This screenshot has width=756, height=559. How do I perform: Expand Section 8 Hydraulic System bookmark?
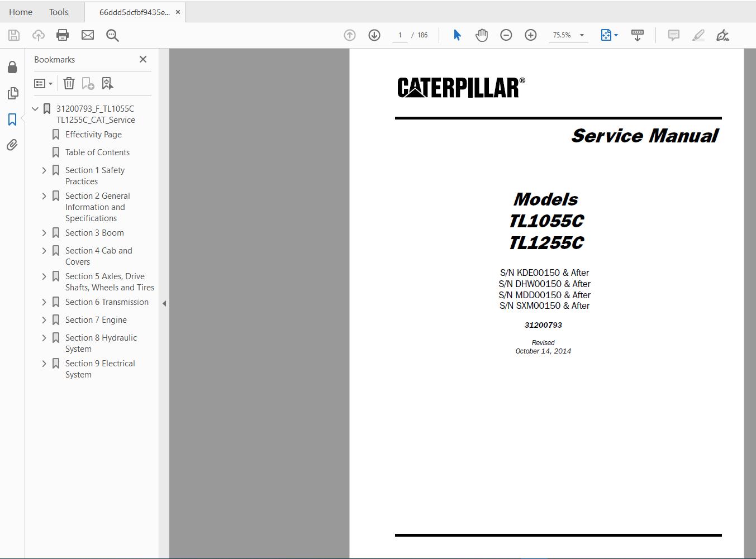coord(44,338)
